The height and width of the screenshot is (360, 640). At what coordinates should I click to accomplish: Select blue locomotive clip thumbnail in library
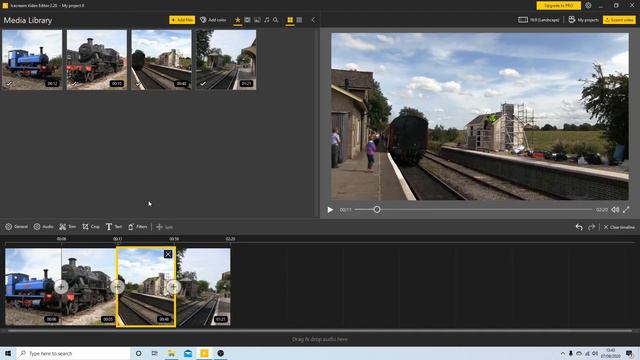(x=32, y=60)
